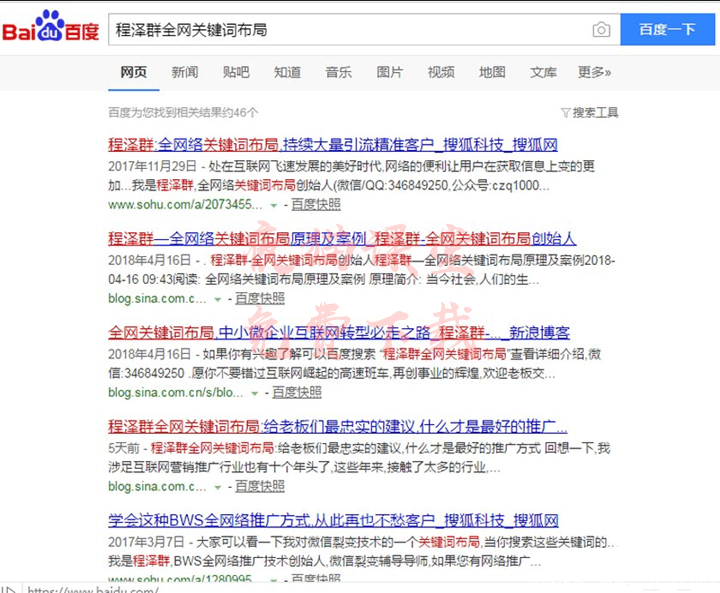Switch to the 地图 tab

point(492,72)
